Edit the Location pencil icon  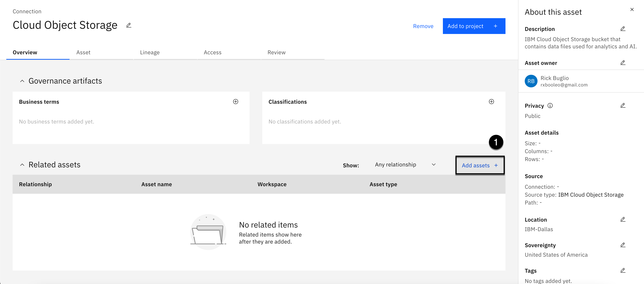click(x=623, y=219)
